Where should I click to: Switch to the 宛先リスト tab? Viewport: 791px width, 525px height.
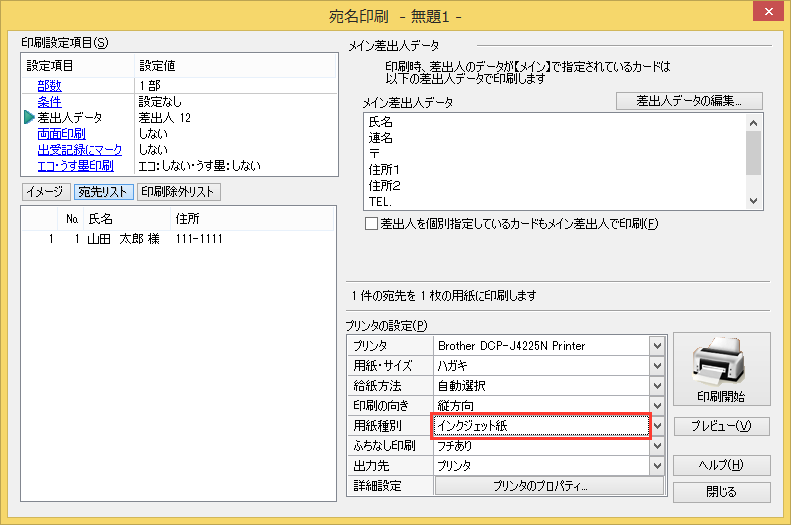103,192
